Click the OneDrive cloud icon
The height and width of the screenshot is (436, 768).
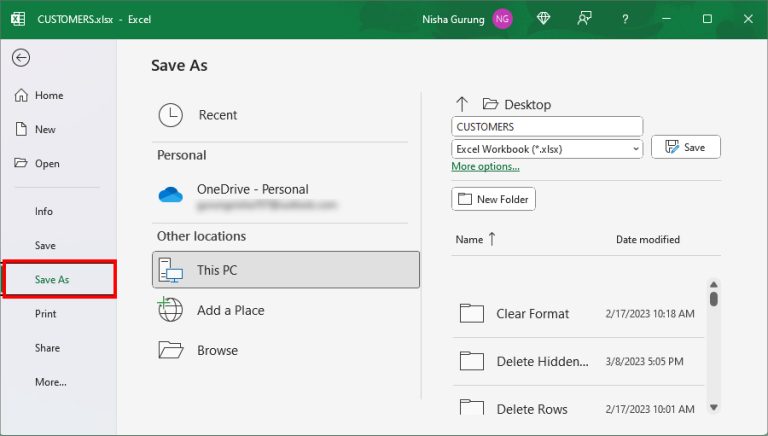pos(171,195)
